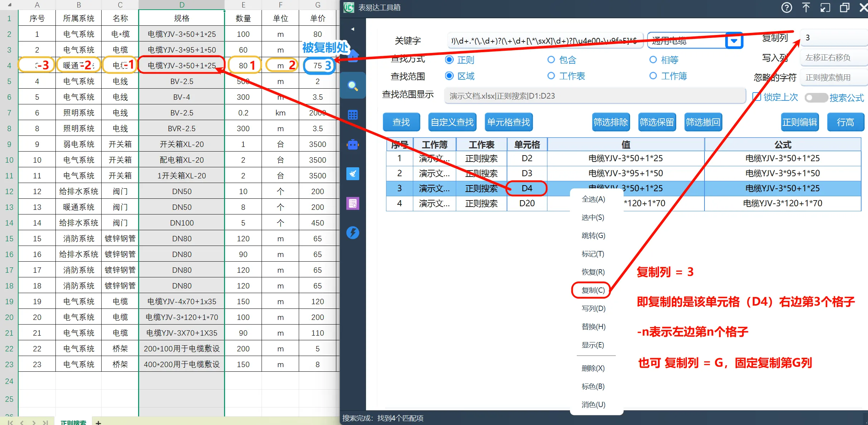Open the purple document search icon in sidebar
Image resolution: width=868 pixels, height=425 pixels.
[353, 203]
